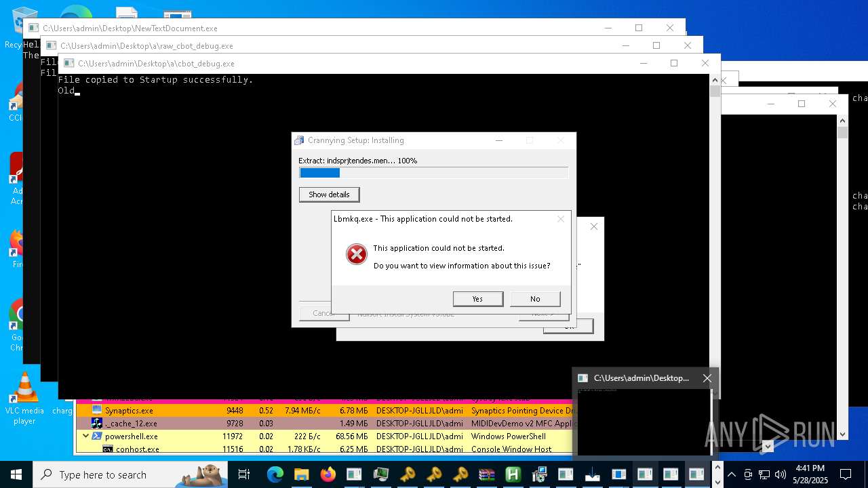
Task: Click the extraction progress bar
Action: [x=433, y=173]
